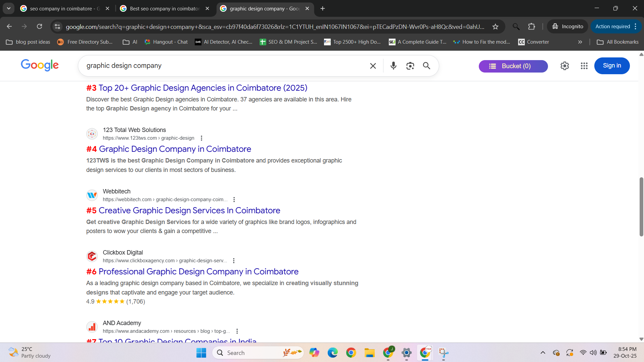Open the browser Extensions puzzle icon
The height and width of the screenshot is (362, 644).
[x=532, y=27]
